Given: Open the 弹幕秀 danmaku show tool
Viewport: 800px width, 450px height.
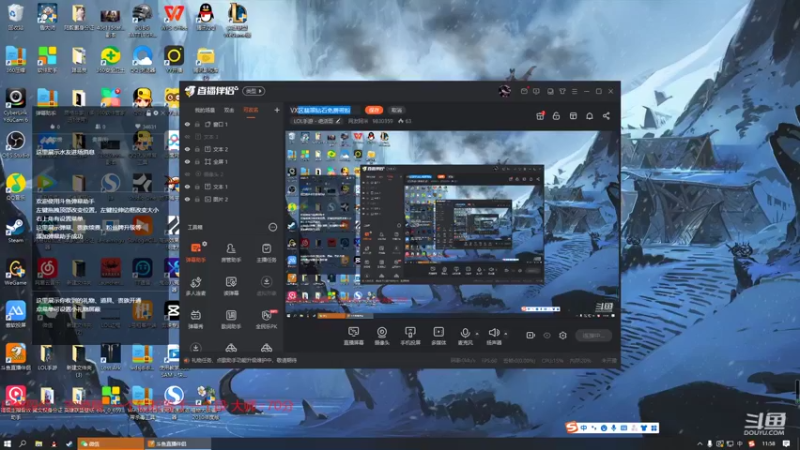Looking at the screenshot, I should tap(195, 319).
